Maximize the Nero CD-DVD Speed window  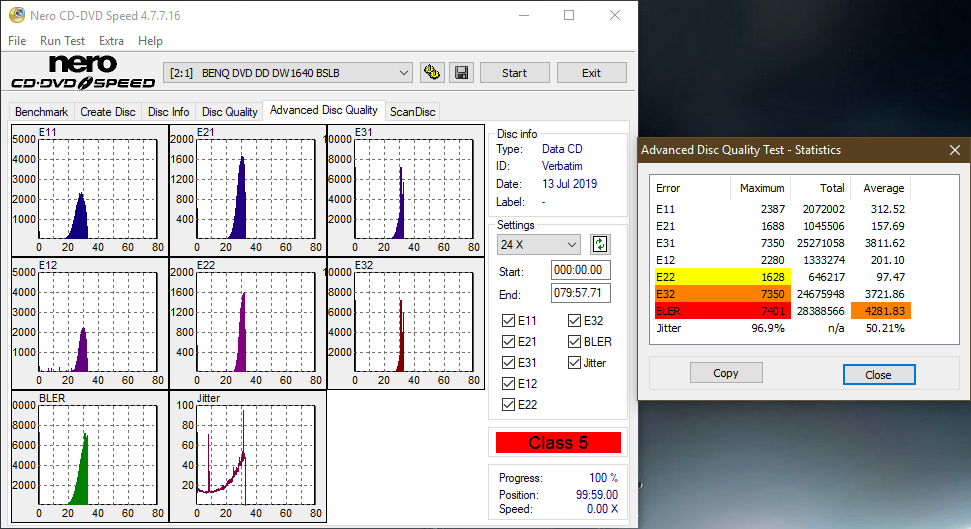[x=569, y=15]
